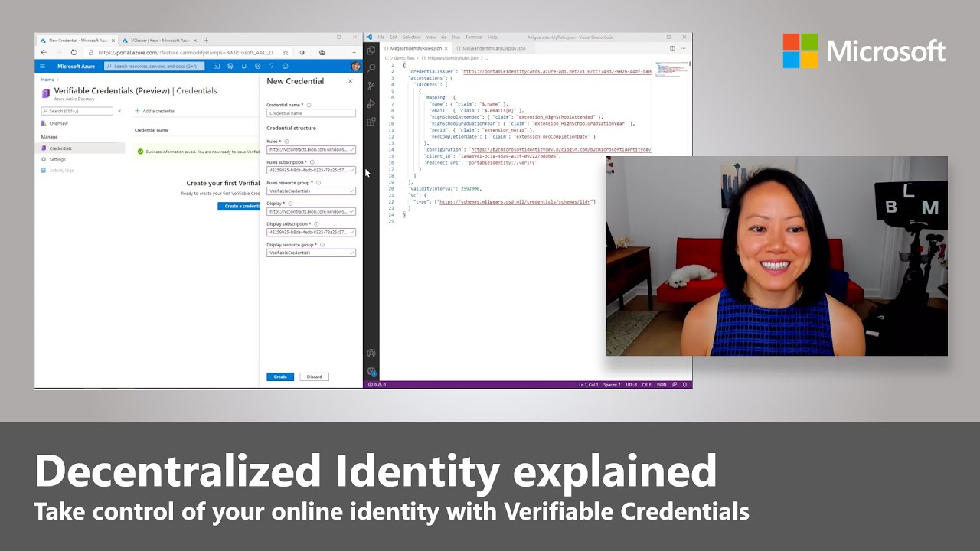Open Azure Cloud Shell icon
Image resolution: width=980 pixels, height=551 pixels.
click(217, 67)
